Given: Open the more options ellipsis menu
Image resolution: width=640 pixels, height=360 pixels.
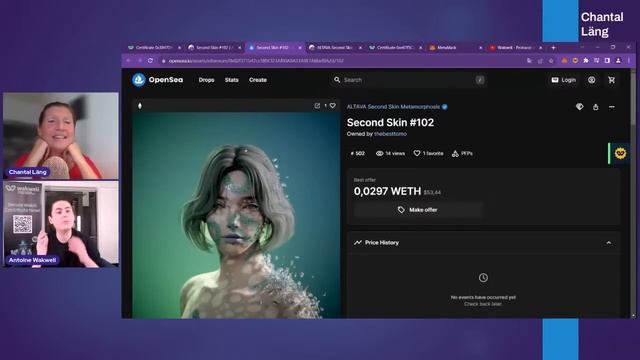Looking at the screenshot, I should pyautogui.click(x=612, y=107).
